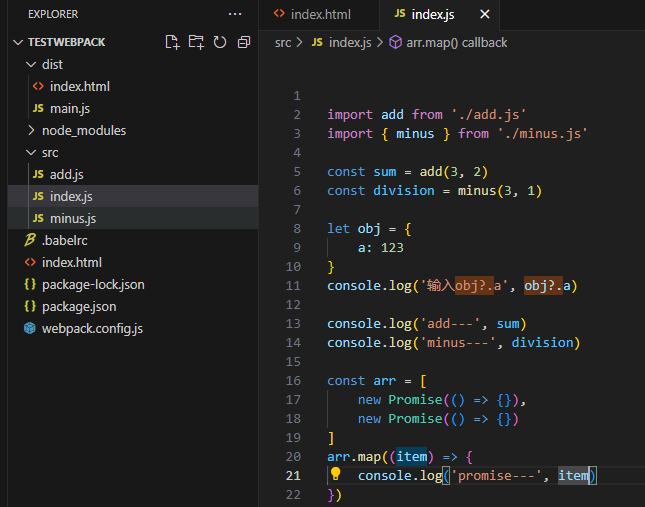Select index.js in the src folder
The width and height of the screenshot is (645, 507).
pos(133,197)
